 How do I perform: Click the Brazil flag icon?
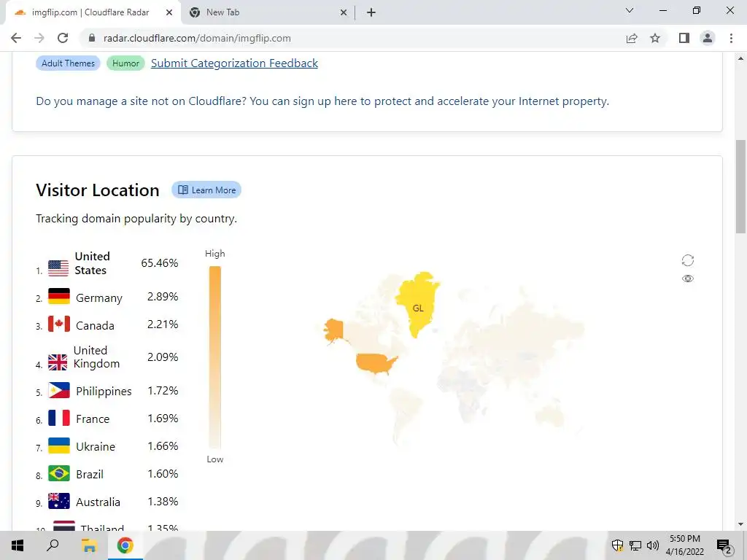(58, 473)
